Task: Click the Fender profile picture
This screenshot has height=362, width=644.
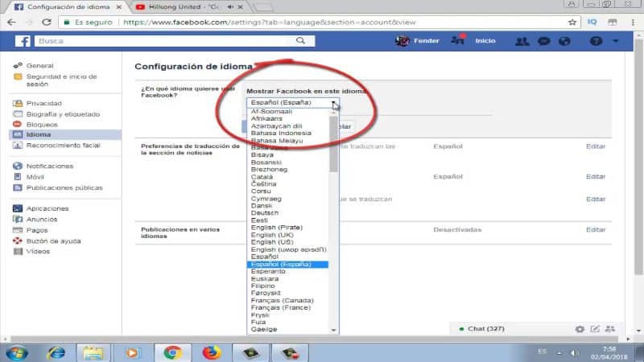Action: [x=402, y=41]
